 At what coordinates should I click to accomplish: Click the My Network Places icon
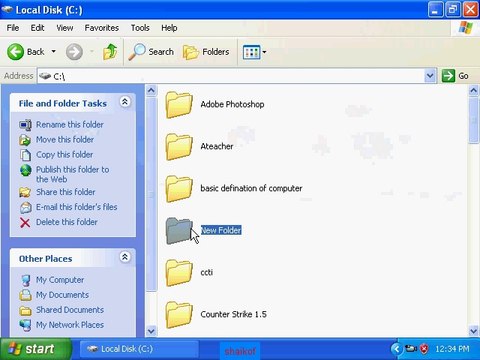pos(25,325)
